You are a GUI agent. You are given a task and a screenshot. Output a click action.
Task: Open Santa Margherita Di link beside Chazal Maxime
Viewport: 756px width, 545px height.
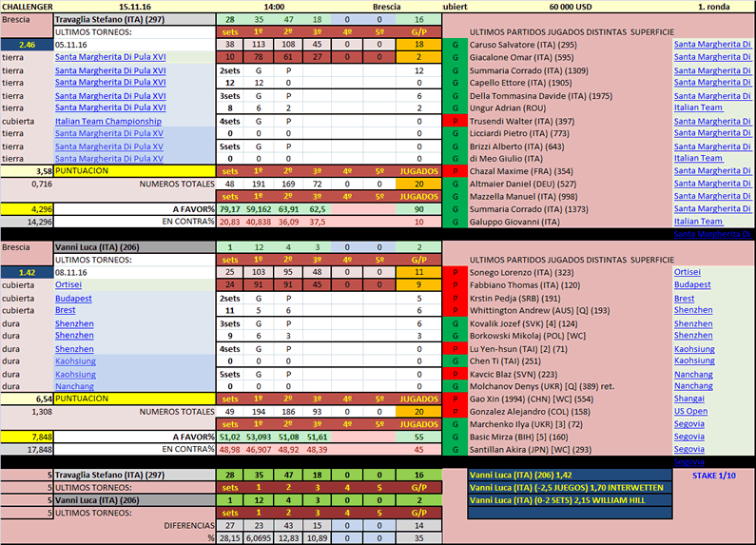click(712, 171)
